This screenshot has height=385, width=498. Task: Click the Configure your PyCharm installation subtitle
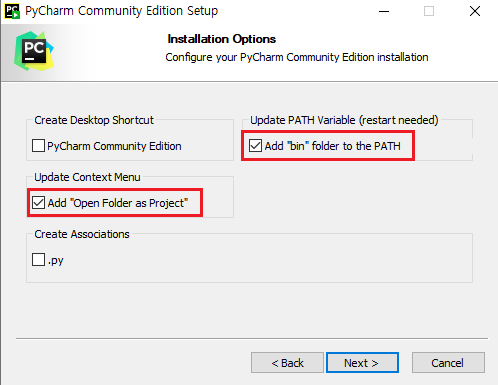[x=297, y=57]
